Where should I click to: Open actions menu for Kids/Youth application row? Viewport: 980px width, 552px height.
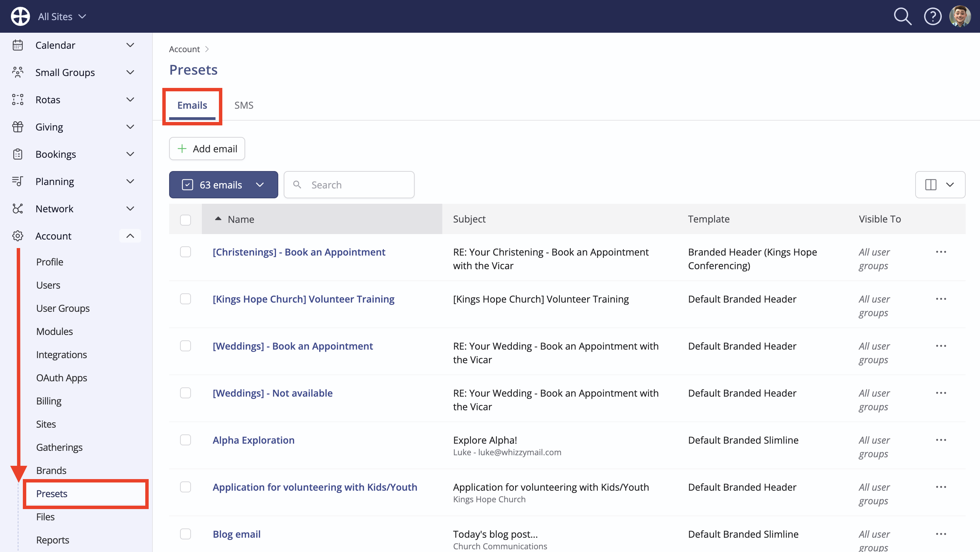pyautogui.click(x=941, y=487)
